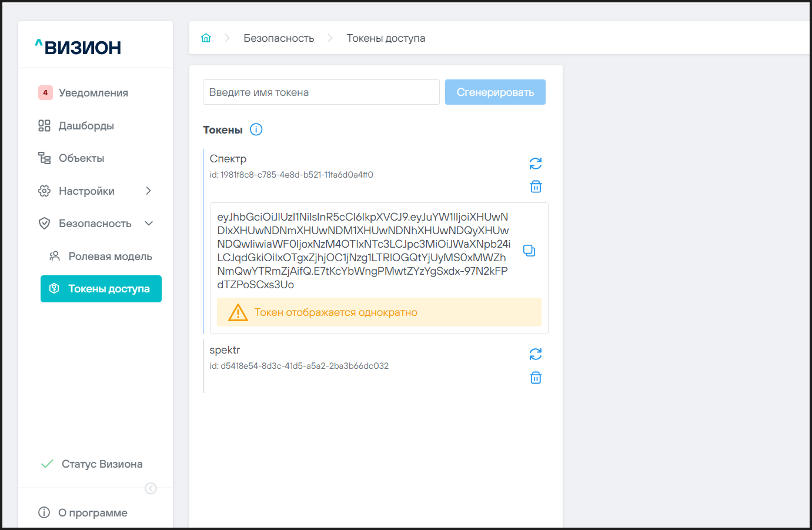This screenshot has width=812, height=530.
Task: Check Статус Визиона link
Action: (x=102, y=464)
